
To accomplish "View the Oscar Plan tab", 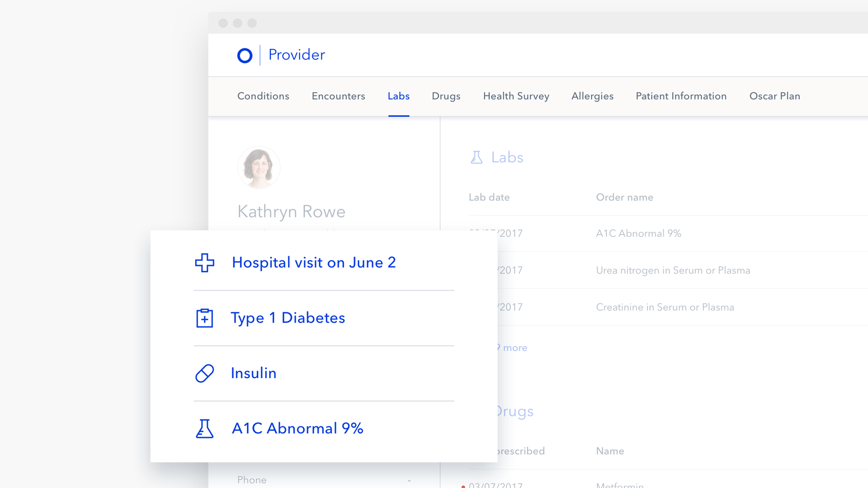I will point(774,96).
